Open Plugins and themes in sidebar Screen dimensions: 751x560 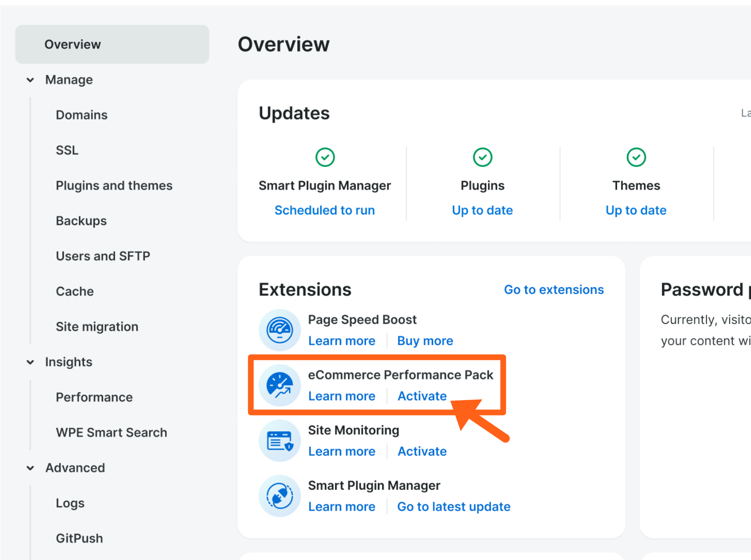(114, 186)
